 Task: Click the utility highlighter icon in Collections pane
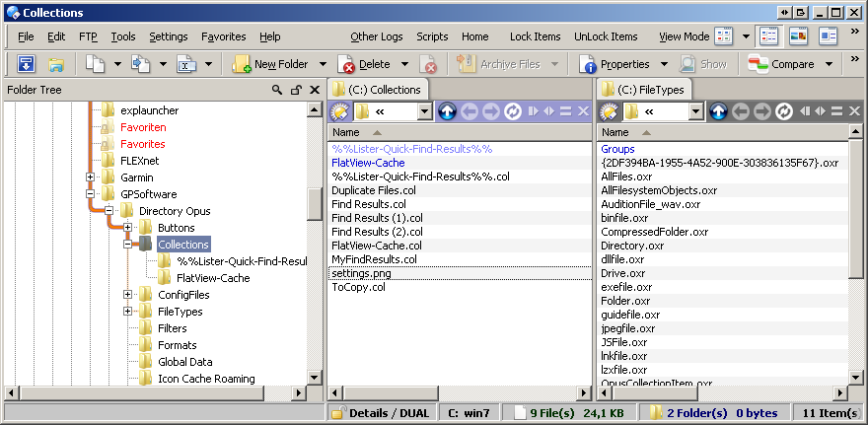338,111
